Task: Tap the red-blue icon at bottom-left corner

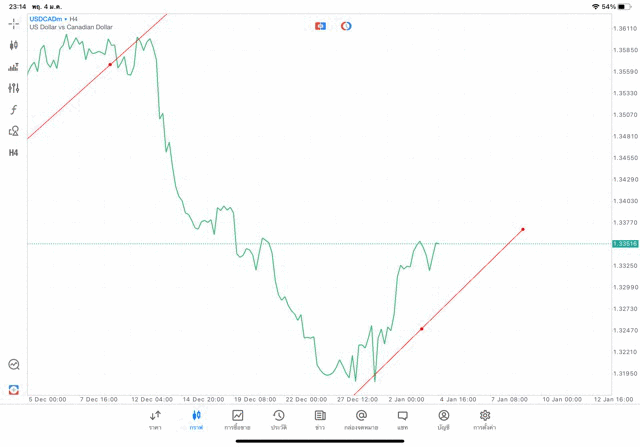Action: pyautogui.click(x=14, y=389)
